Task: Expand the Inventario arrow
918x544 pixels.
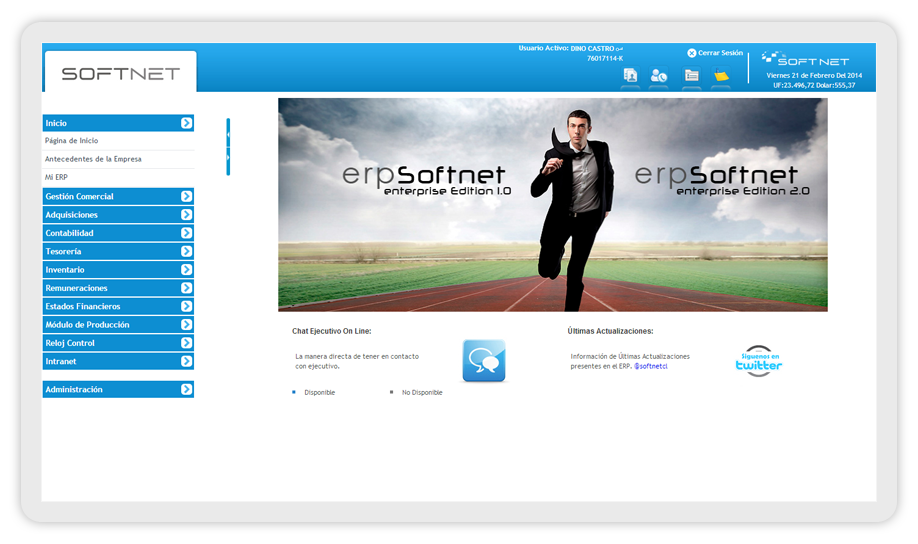Action: 186,269
